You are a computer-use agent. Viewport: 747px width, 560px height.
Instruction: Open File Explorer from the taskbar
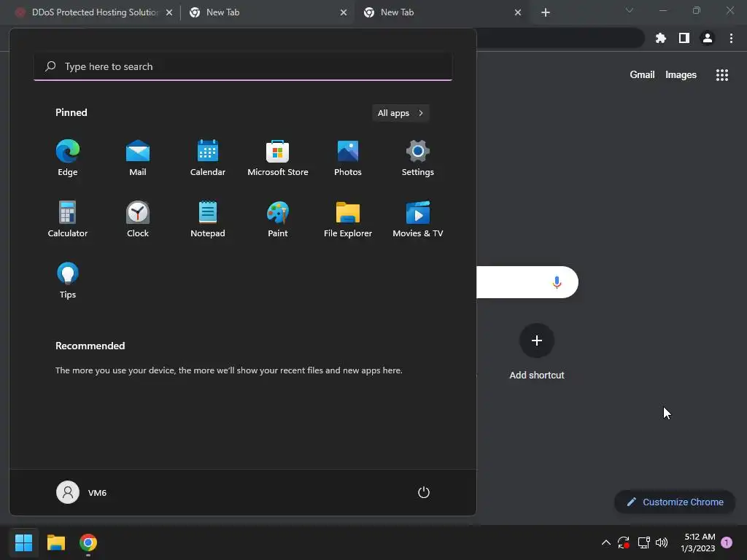tap(56, 542)
